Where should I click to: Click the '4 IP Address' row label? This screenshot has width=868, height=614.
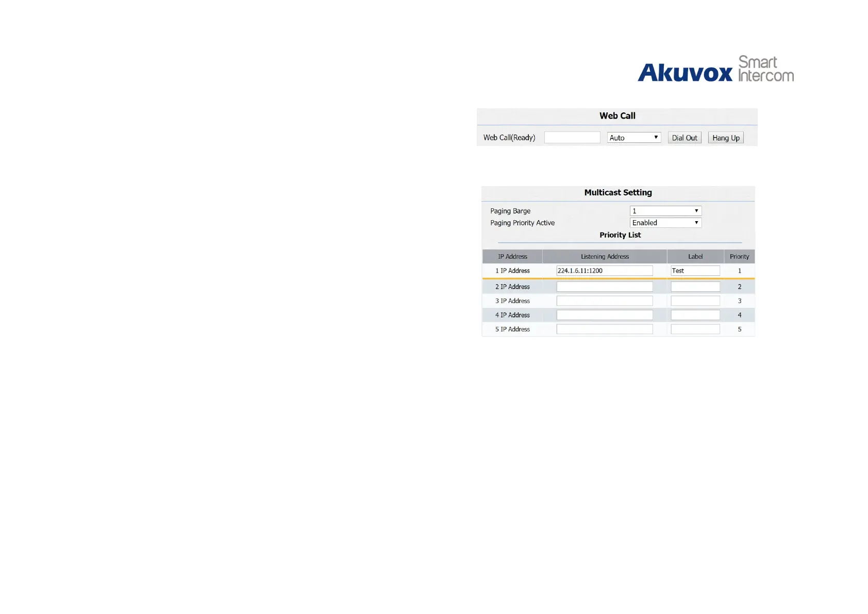point(512,315)
